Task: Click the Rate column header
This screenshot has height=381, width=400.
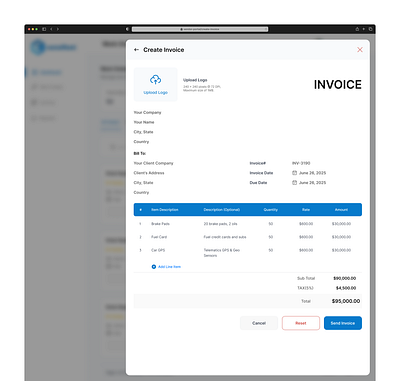Action: (306, 210)
